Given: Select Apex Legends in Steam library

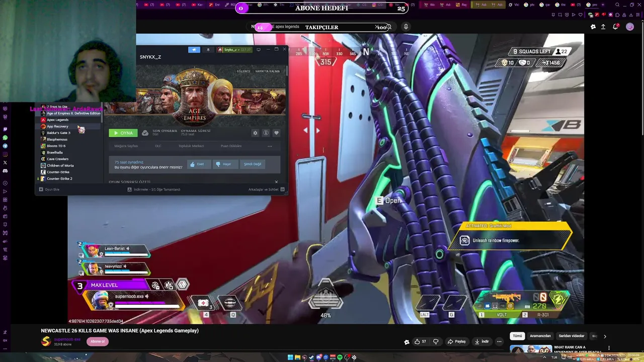Looking at the screenshot, I should (57, 120).
